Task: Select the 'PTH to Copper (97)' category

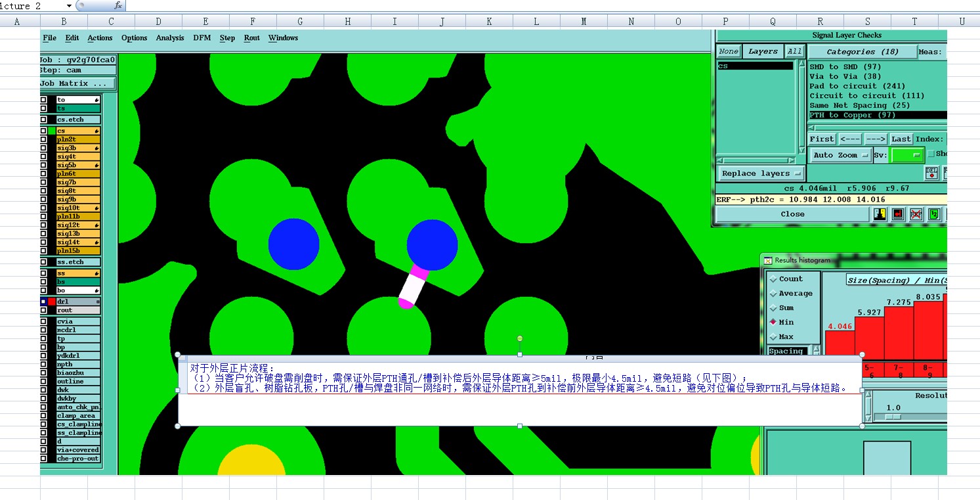Action: click(877, 115)
